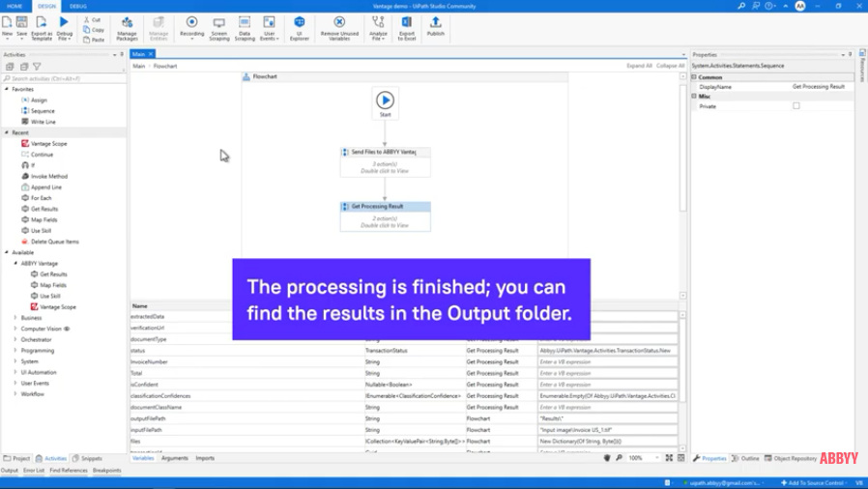The width and height of the screenshot is (868, 489).
Task: Expand the UI Automation category
Action: (x=15, y=372)
